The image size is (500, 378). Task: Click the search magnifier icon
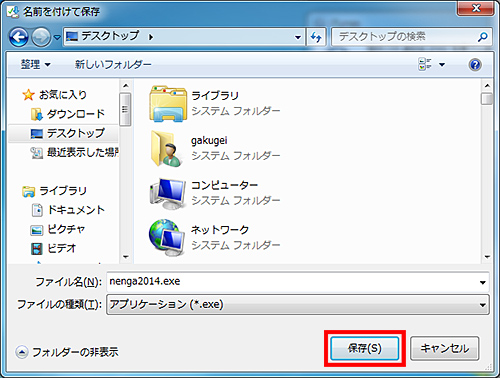tap(482, 37)
